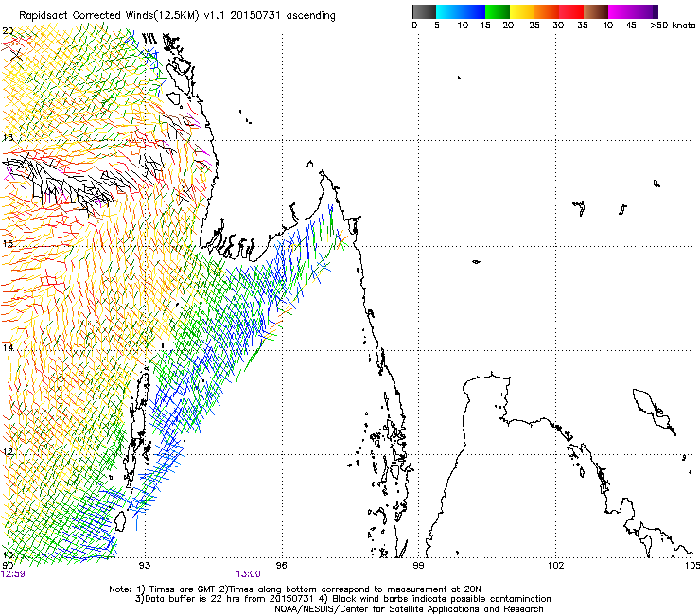The image size is (700, 615).
Task: Click the latitude label '14'
Action: (x=8, y=347)
